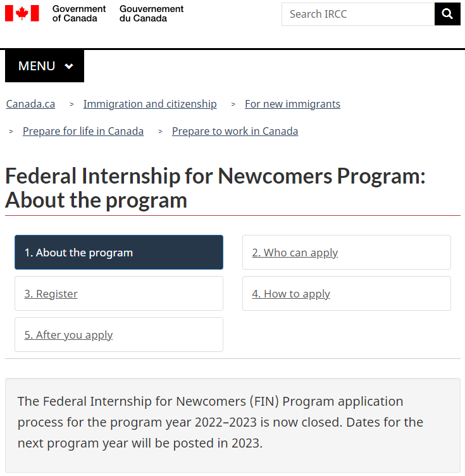The height and width of the screenshot is (476, 465).
Task: Open the Canada.ca breadcrumb link
Action: [x=30, y=104]
